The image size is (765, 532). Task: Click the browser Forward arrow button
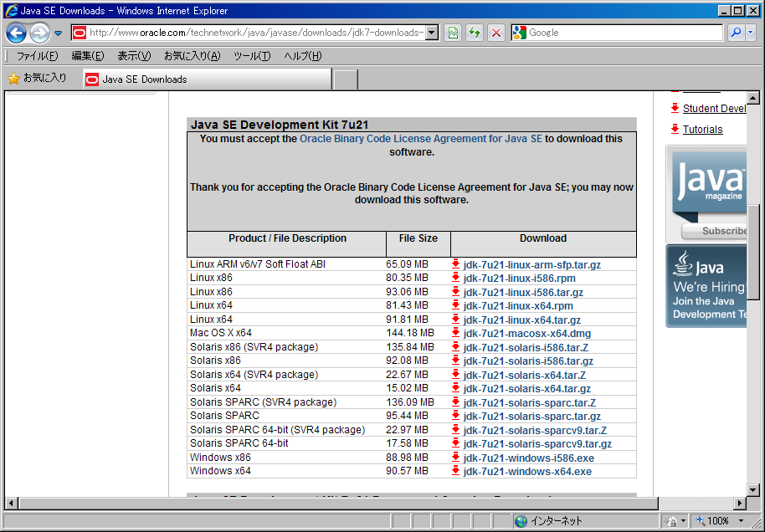[x=39, y=33]
